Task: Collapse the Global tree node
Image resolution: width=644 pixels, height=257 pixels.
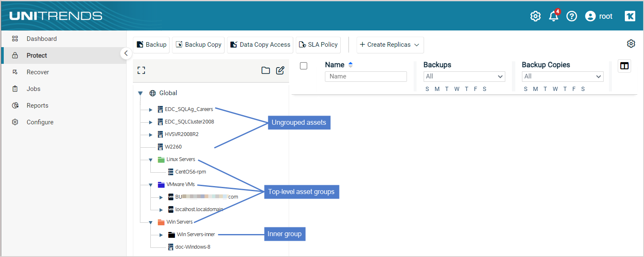Action: [140, 93]
